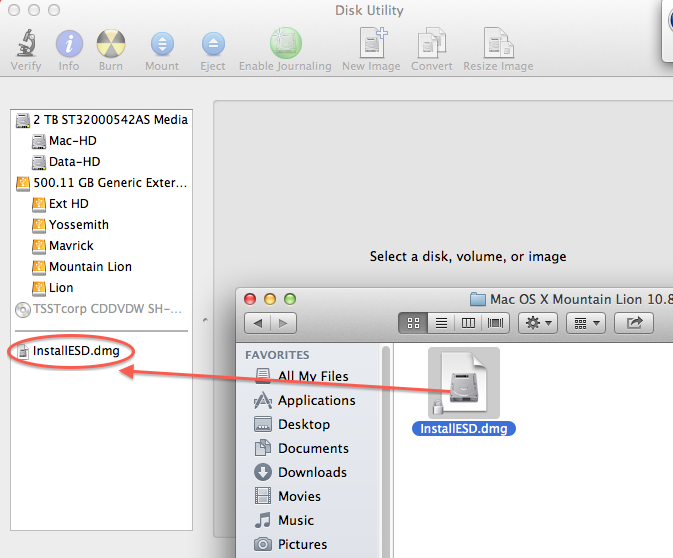Open Finder Arrange items dropdown
The width and height of the screenshot is (673, 558).
point(586,323)
